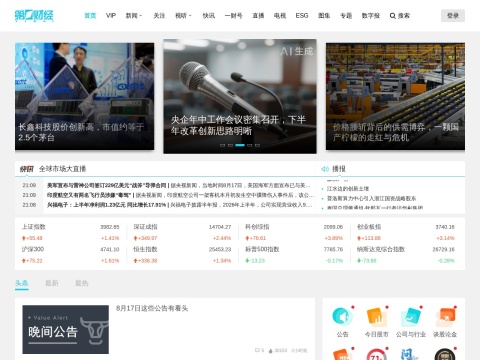The image size is (480, 360).
Task: Open the 普洛斯算力中心 broadcast item
Action: click(371, 198)
